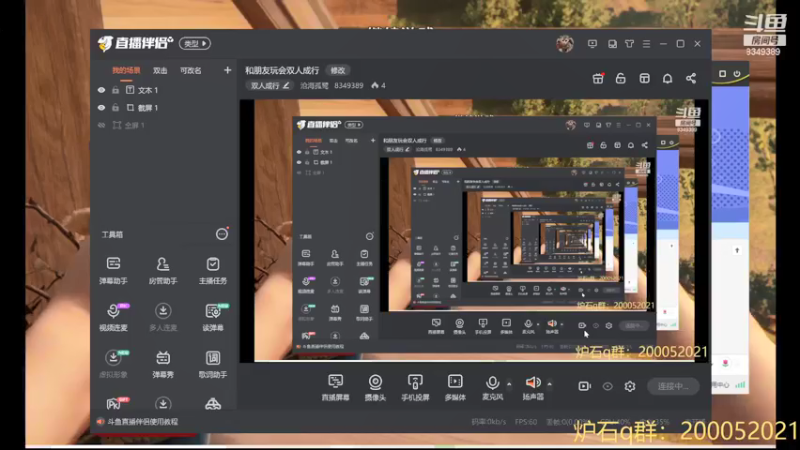Open 主播任务 tool

[x=213, y=270]
